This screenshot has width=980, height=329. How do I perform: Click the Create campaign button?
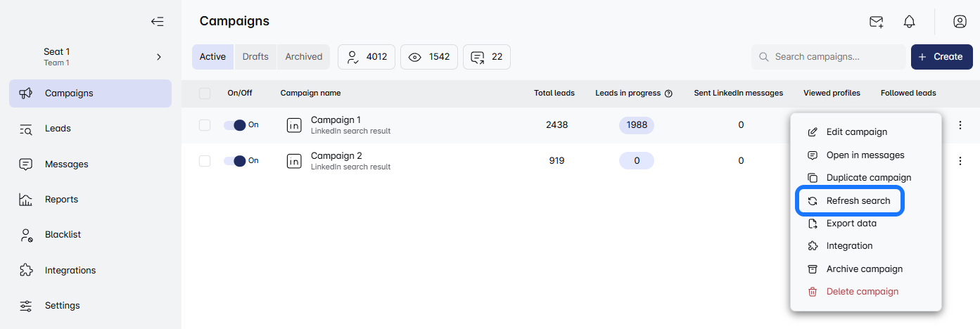(x=941, y=57)
